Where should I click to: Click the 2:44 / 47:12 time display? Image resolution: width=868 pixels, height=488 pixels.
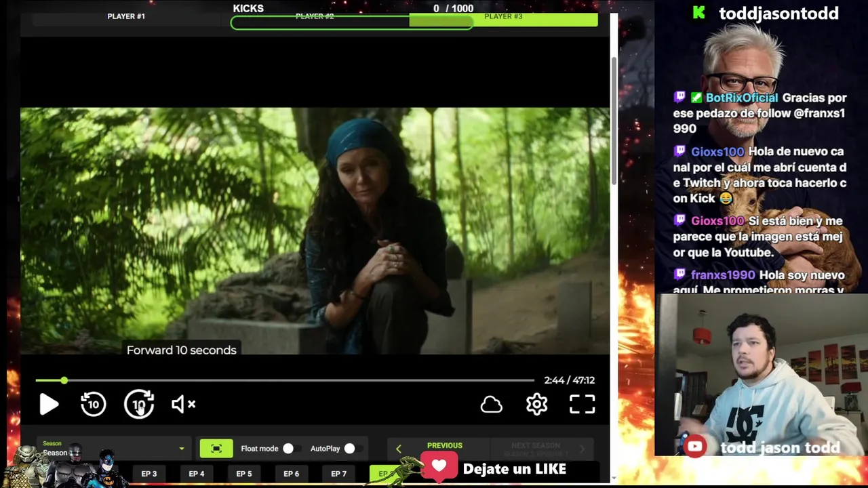[x=570, y=380]
